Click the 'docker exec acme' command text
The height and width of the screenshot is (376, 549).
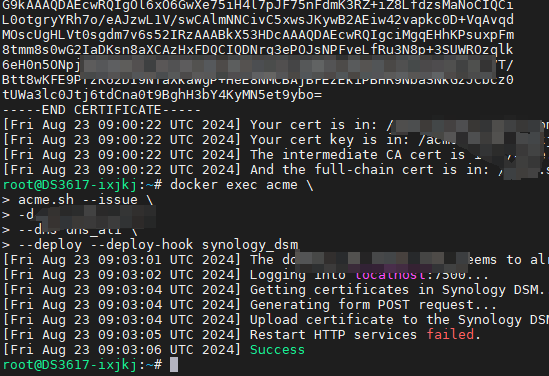(234, 184)
